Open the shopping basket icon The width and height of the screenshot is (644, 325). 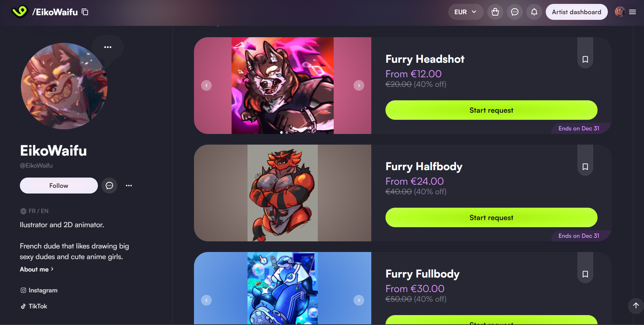click(x=495, y=12)
